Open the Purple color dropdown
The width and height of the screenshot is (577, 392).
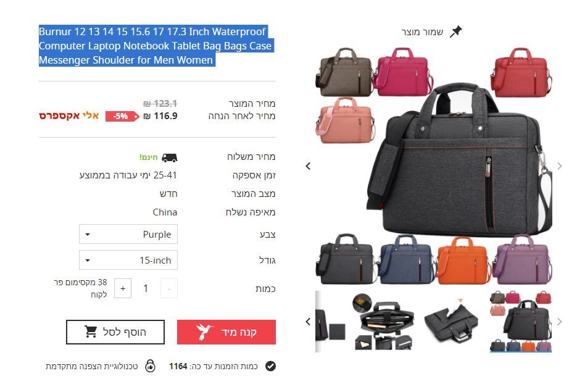(x=128, y=234)
